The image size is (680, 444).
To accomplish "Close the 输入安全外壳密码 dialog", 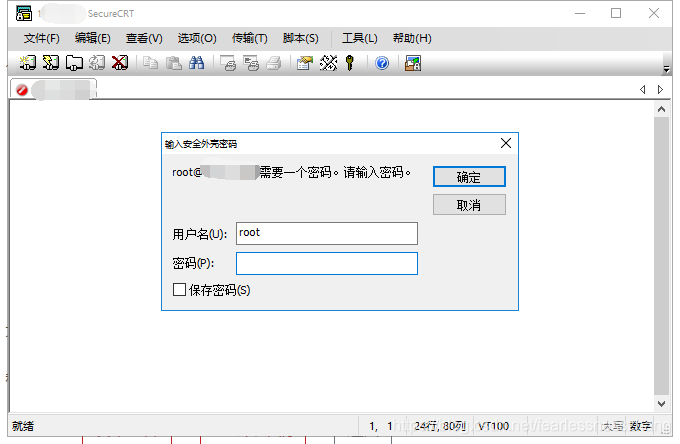I will (506, 143).
